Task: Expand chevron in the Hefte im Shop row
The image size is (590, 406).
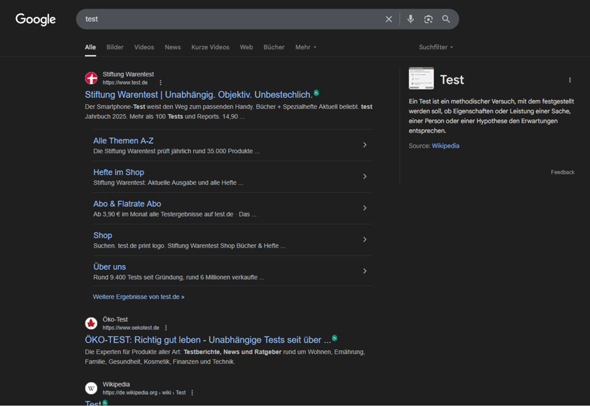Action: pyautogui.click(x=365, y=176)
